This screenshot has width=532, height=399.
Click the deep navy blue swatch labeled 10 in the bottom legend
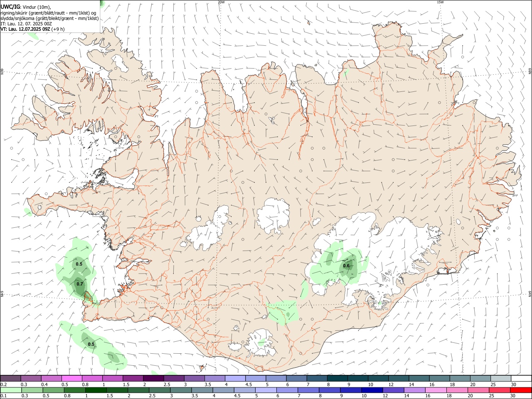pos(372,390)
